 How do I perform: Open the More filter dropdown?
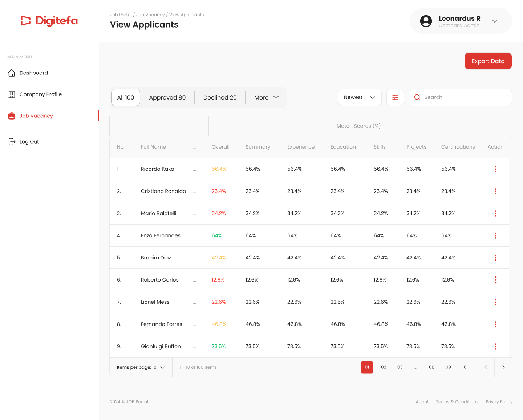(266, 97)
